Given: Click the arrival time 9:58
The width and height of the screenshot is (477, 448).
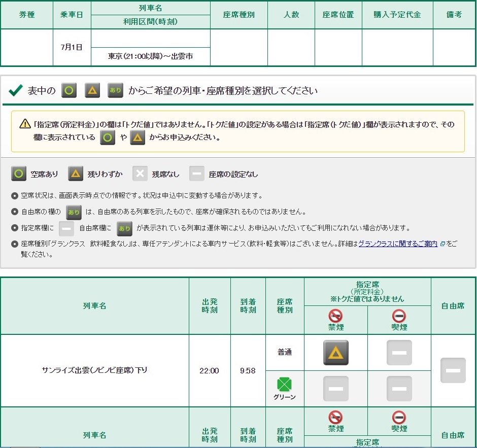Looking at the screenshot, I should click(248, 370).
